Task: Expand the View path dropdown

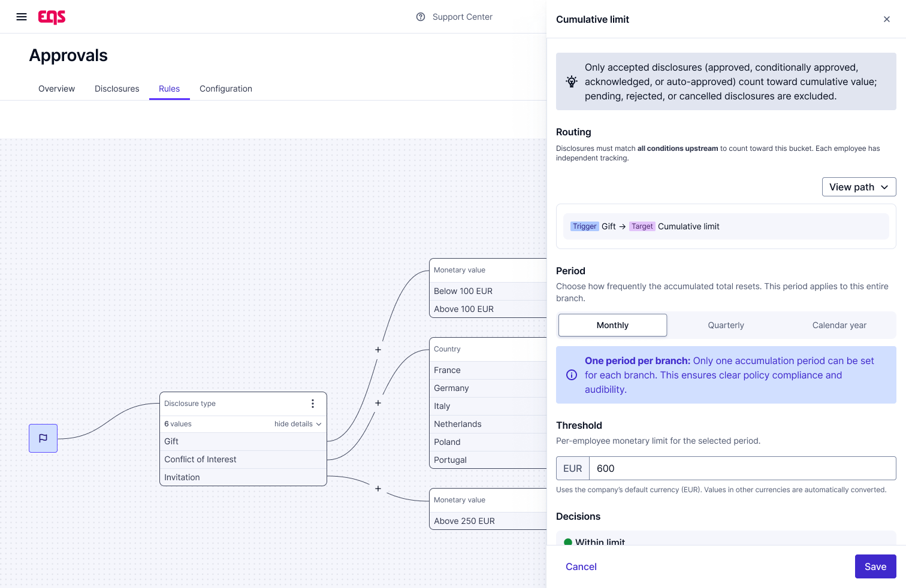Action: tap(859, 187)
